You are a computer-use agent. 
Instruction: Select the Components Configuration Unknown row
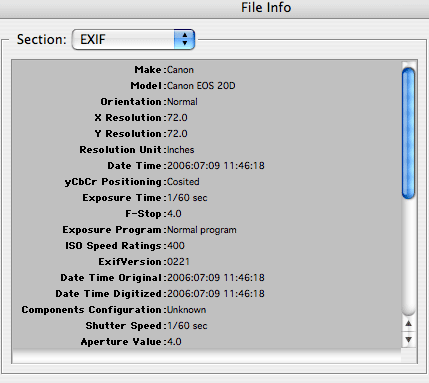pos(206,310)
